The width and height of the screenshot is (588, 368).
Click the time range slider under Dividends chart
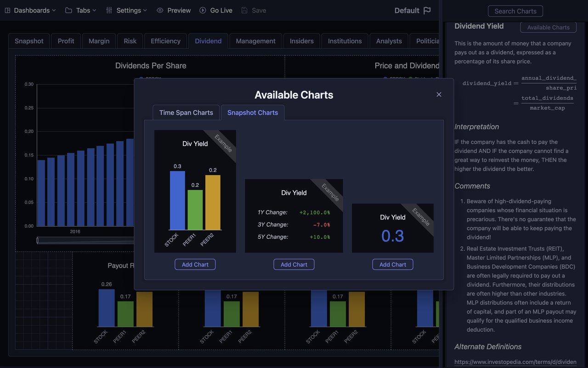85,240
